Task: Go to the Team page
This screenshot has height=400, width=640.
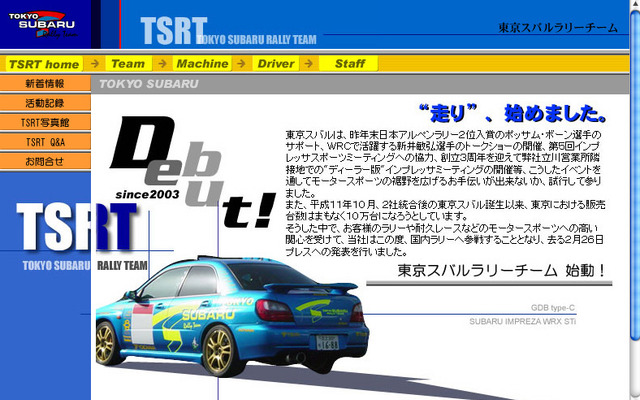Action: pos(128,64)
